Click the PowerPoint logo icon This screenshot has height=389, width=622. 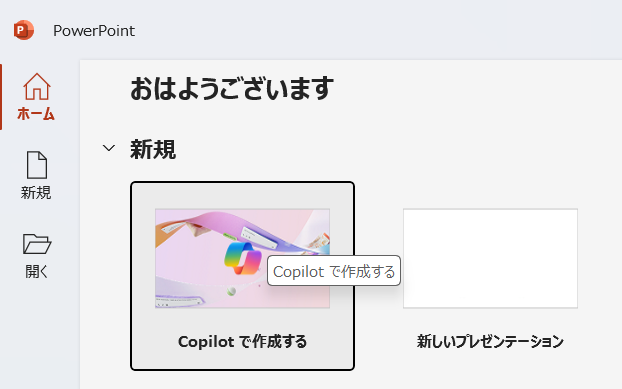click(x=24, y=30)
